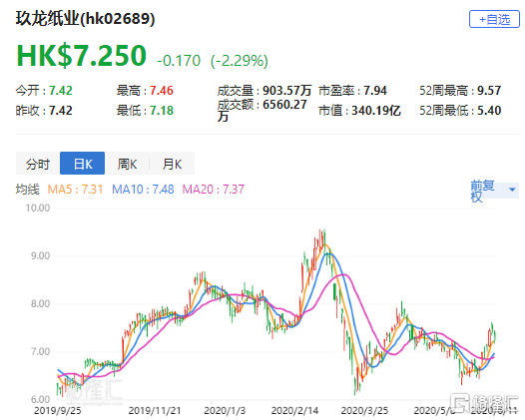
Task: Click the (-2.29%) percentage change
Action: [240, 61]
